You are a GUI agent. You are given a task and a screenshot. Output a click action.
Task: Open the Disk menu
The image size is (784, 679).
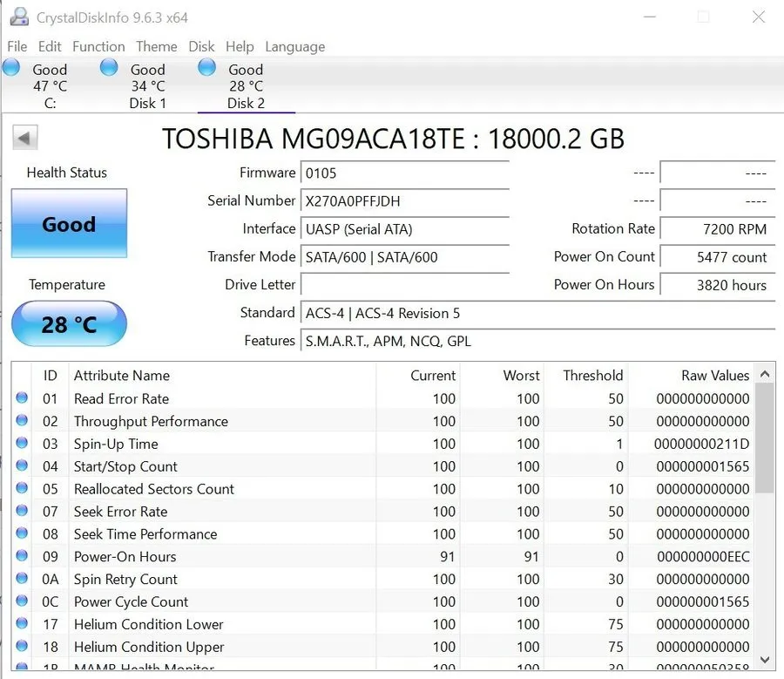(201, 46)
